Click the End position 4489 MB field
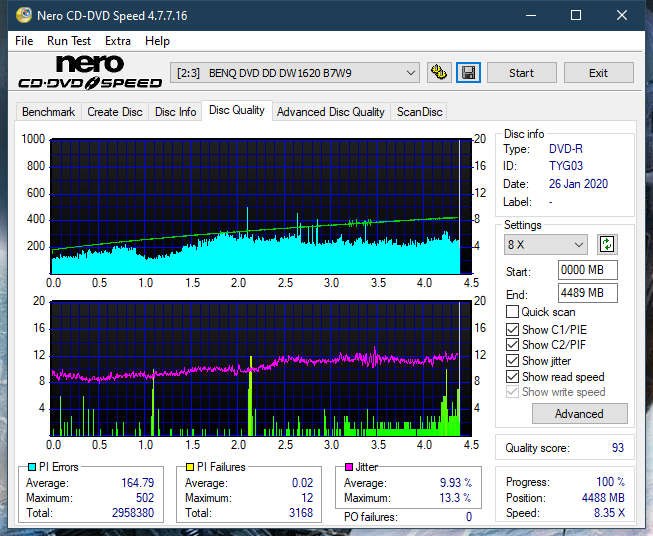Image resolution: width=653 pixels, height=536 pixels. coord(588,293)
